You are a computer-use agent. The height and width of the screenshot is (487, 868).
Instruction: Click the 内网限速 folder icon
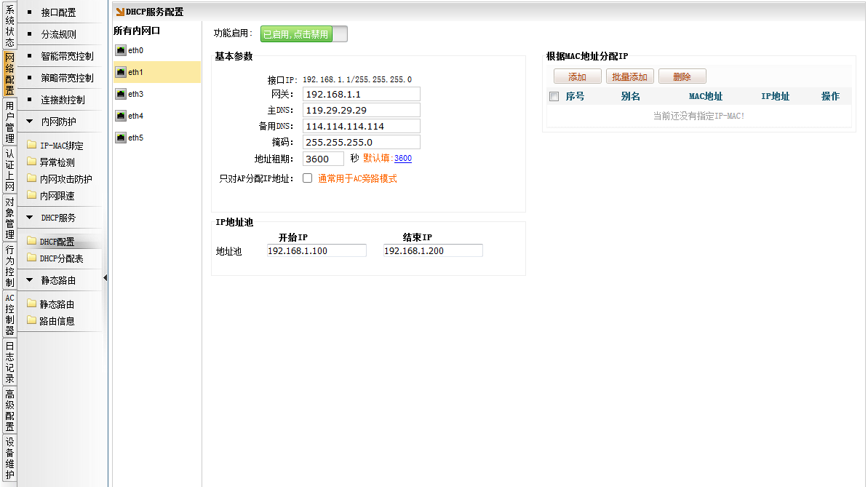coord(31,195)
